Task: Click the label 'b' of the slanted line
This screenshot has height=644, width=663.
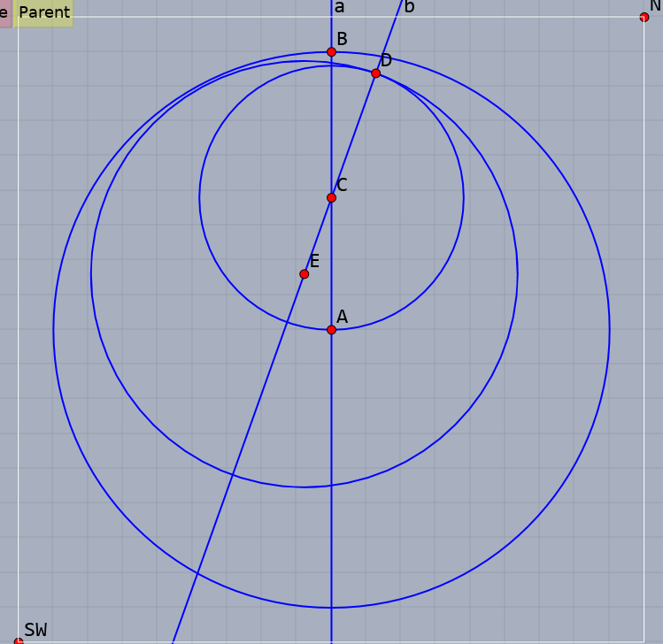Action: click(x=409, y=6)
